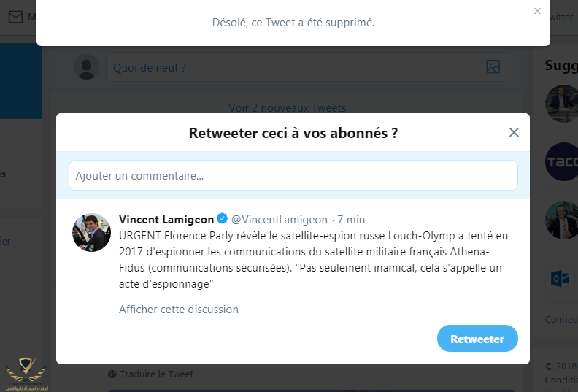
Task: Open Vincent Lamigeon's profile name link
Action: (x=166, y=219)
